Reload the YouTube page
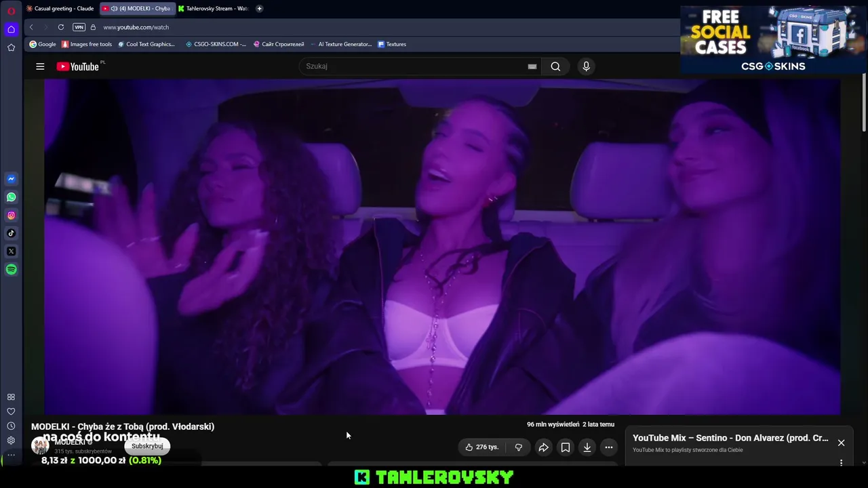This screenshot has width=868, height=488. tap(61, 27)
